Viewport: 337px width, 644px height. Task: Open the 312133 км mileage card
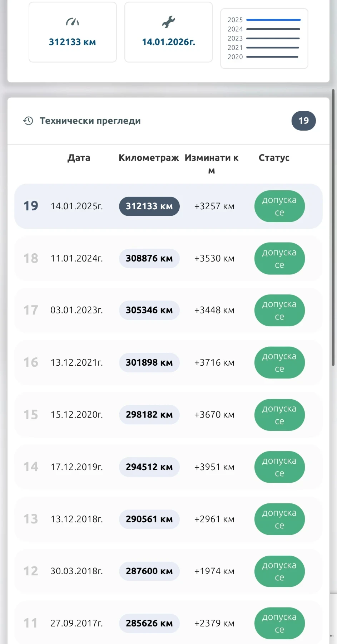[x=73, y=32]
